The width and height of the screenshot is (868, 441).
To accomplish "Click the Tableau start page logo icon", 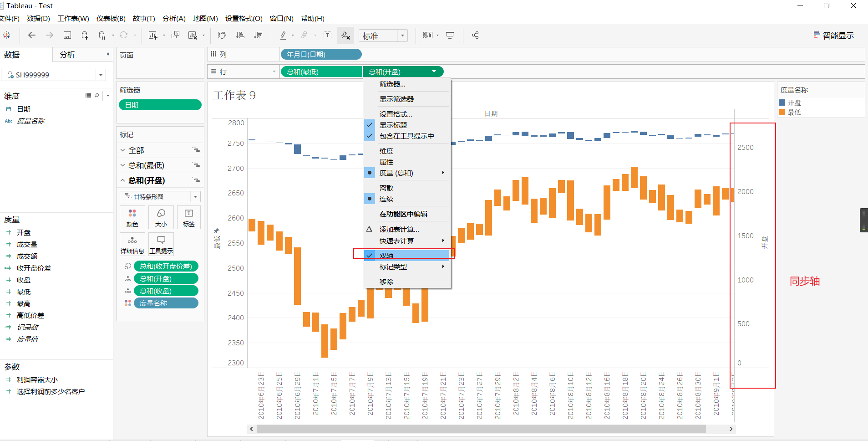I will [x=7, y=35].
